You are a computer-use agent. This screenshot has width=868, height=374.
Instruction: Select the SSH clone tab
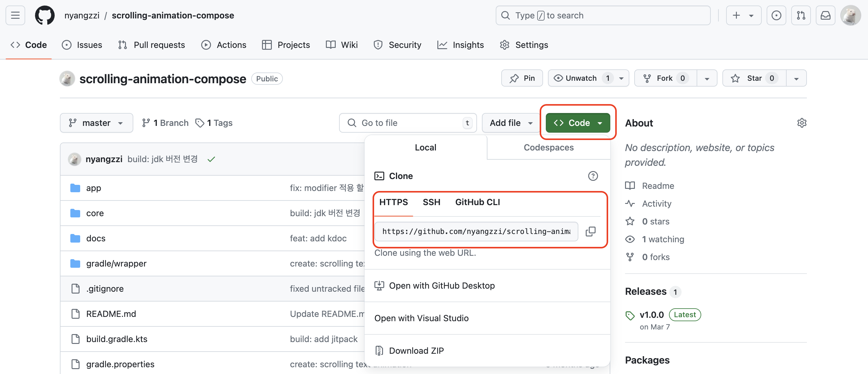pos(431,202)
